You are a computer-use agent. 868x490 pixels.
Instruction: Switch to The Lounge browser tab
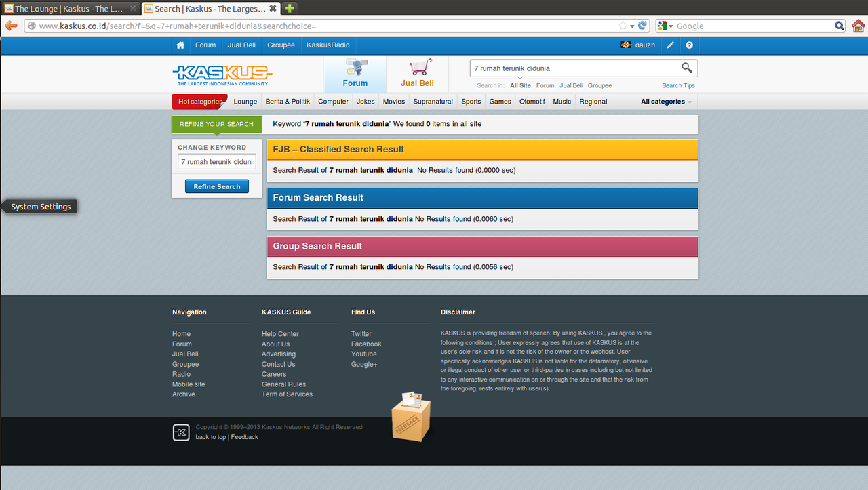[x=69, y=9]
